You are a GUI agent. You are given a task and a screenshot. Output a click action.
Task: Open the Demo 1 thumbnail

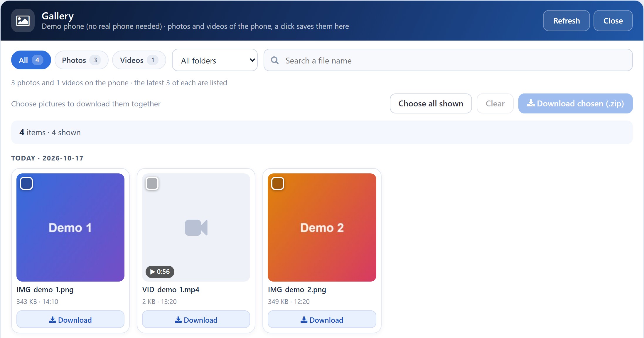tap(70, 227)
